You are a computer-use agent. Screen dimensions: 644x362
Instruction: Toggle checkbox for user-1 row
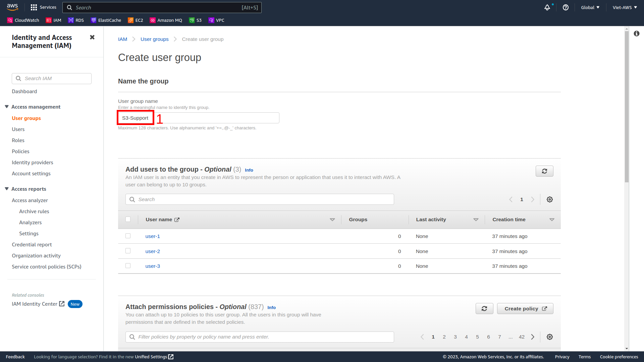click(x=128, y=236)
